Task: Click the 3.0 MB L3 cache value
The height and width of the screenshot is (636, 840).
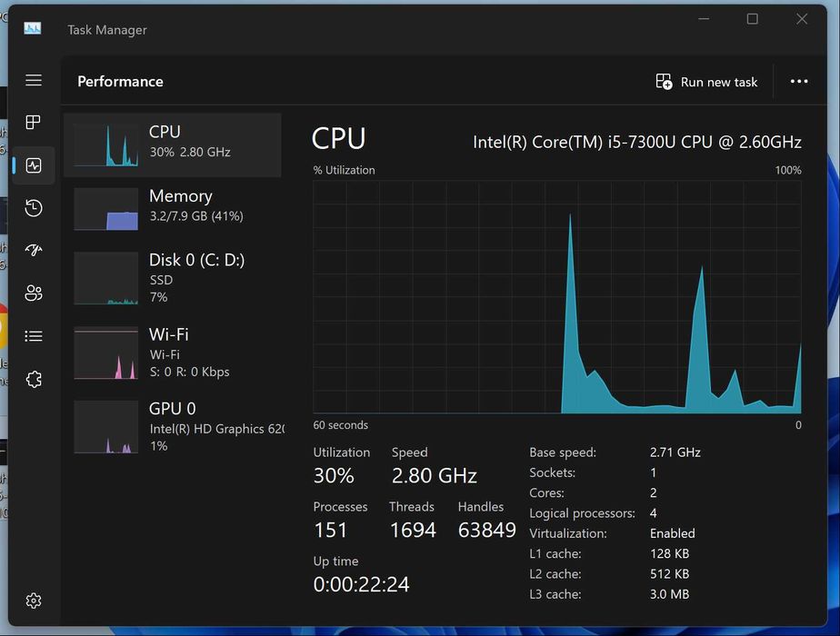Action: (669, 594)
